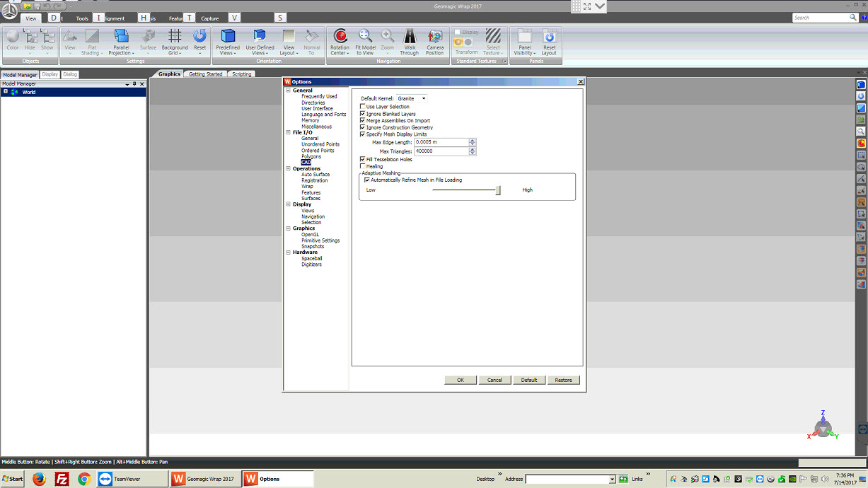Click the Max Edge Length input field
This screenshot has width=868, height=488.
441,142
